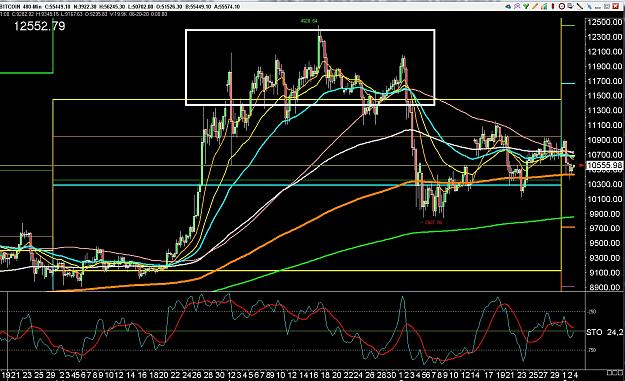The height and width of the screenshot is (381, 625).
Task: Click the A:55574.10 value in header
Action: pyautogui.click(x=226, y=7)
